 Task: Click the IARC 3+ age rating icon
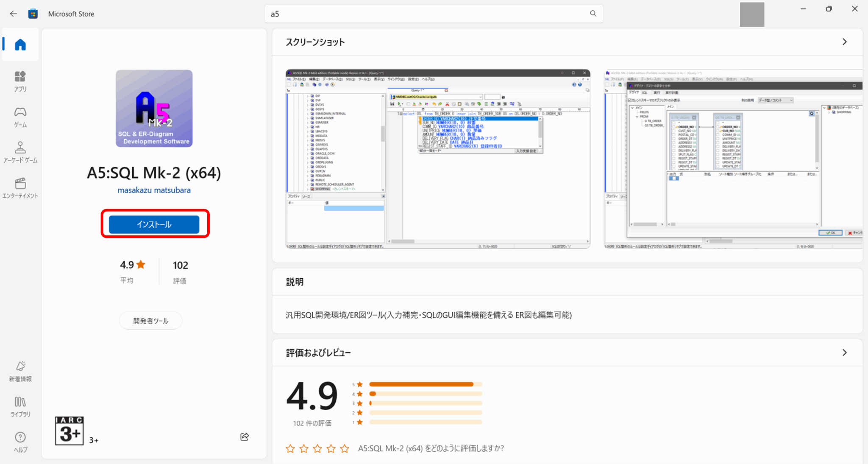click(x=69, y=431)
